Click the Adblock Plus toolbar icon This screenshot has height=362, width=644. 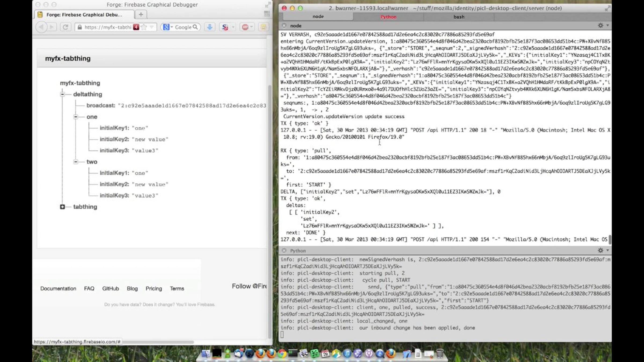click(x=245, y=27)
